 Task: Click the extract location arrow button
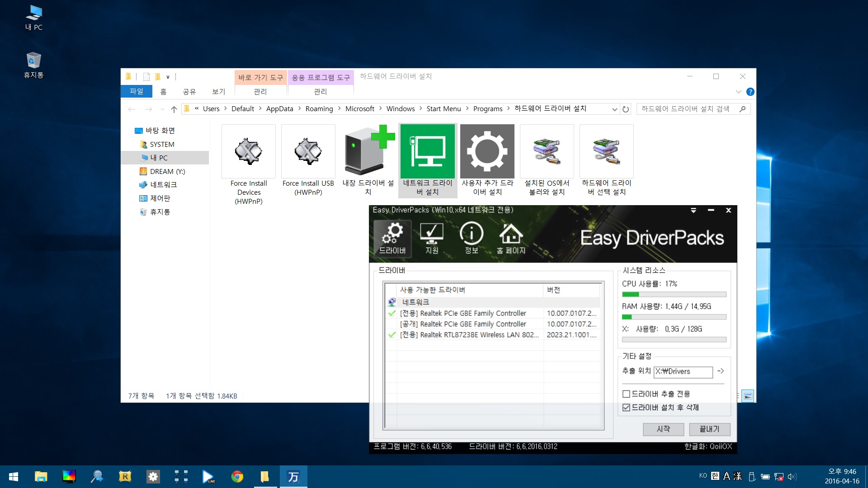[x=721, y=371]
